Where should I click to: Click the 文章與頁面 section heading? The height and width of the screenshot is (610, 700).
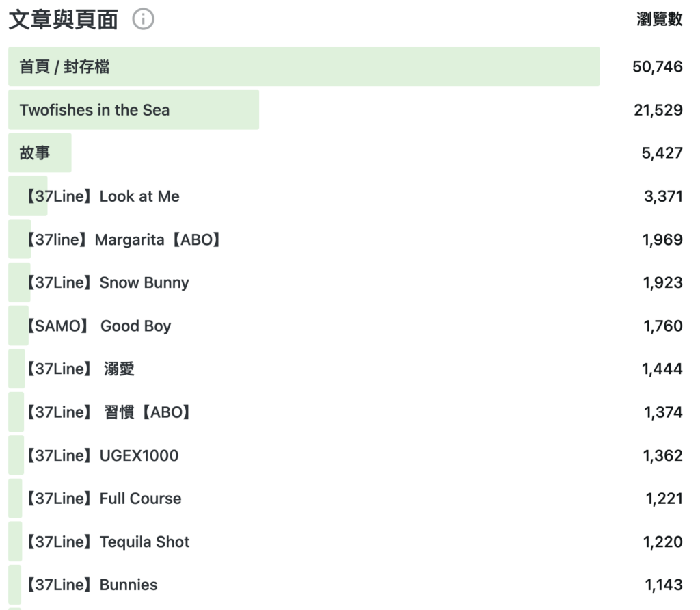pyautogui.click(x=63, y=20)
